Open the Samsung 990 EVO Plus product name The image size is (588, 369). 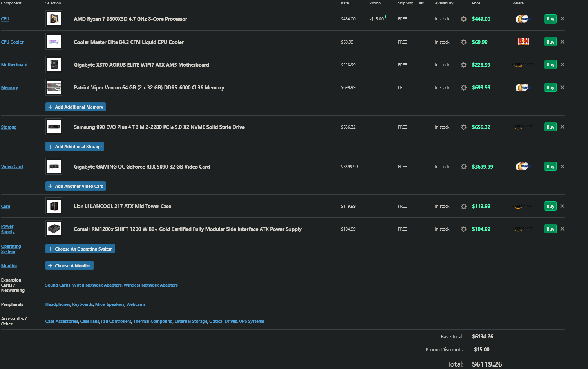pos(159,127)
